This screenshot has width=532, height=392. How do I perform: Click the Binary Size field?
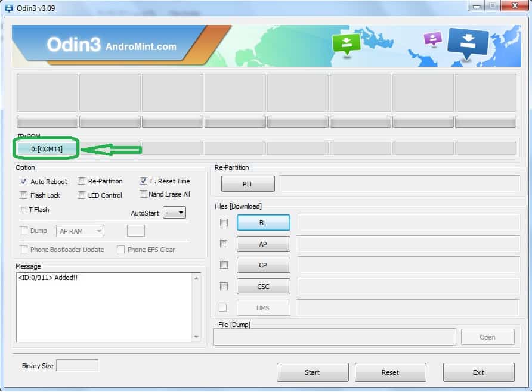tap(78, 366)
